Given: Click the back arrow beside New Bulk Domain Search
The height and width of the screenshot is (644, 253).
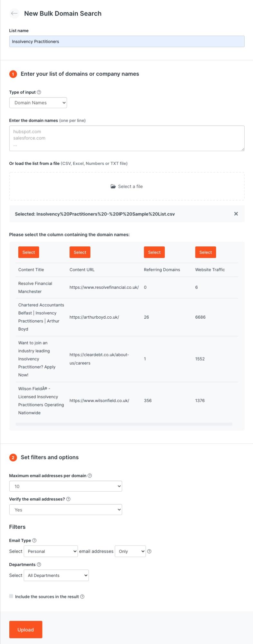Looking at the screenshot, I should (x=14, y=14).
